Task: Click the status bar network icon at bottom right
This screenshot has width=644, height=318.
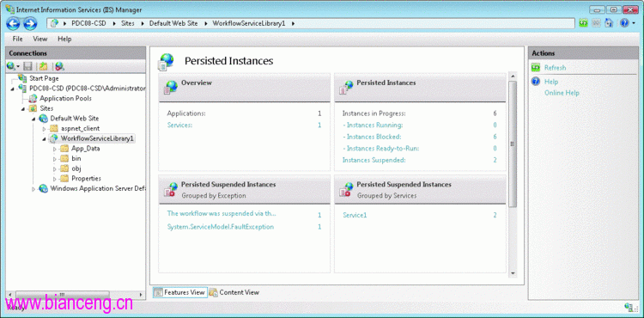Action: click(x=629, y=307)
